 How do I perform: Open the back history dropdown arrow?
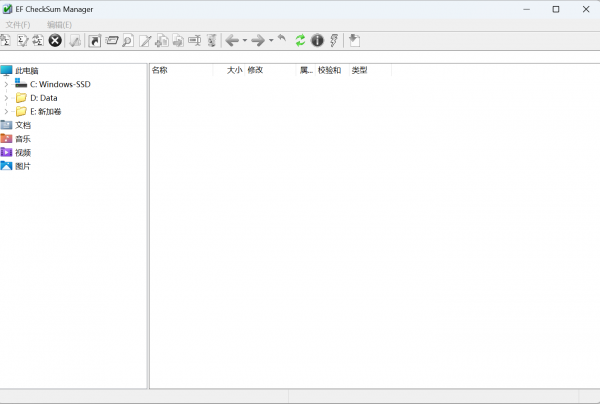245,40
